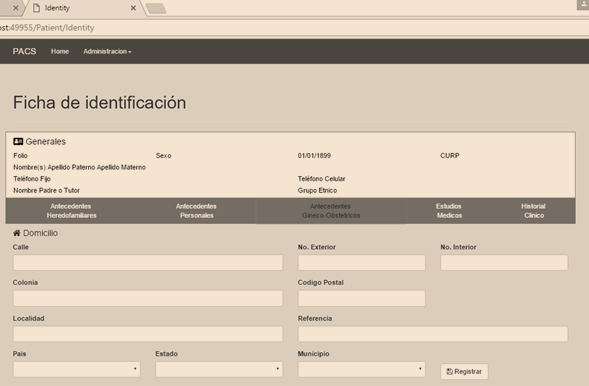The image size is (589, 386).
Task: Click the Codigo Postal text field
Action: point(362,298)
